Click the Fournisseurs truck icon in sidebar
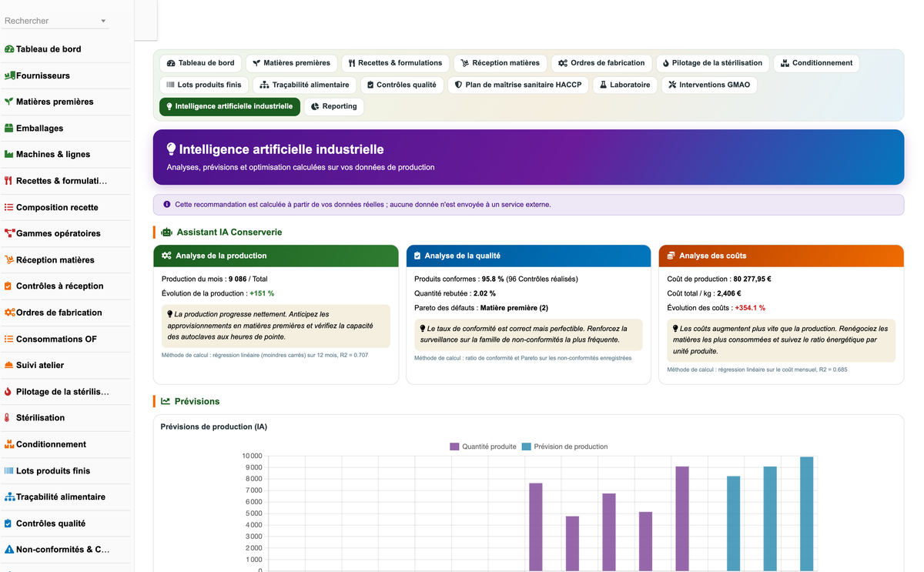Screen dimensions: 924x572 click(9, 75)
